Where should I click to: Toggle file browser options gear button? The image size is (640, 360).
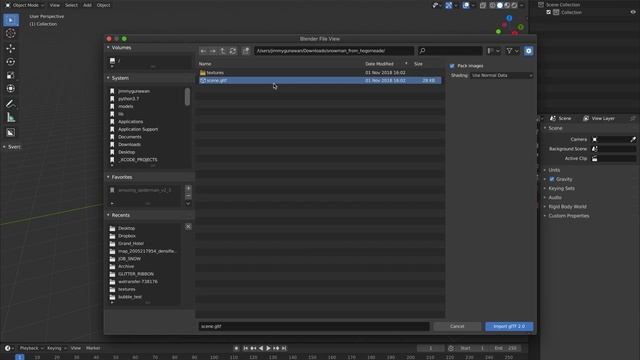(x=528, y=51)
